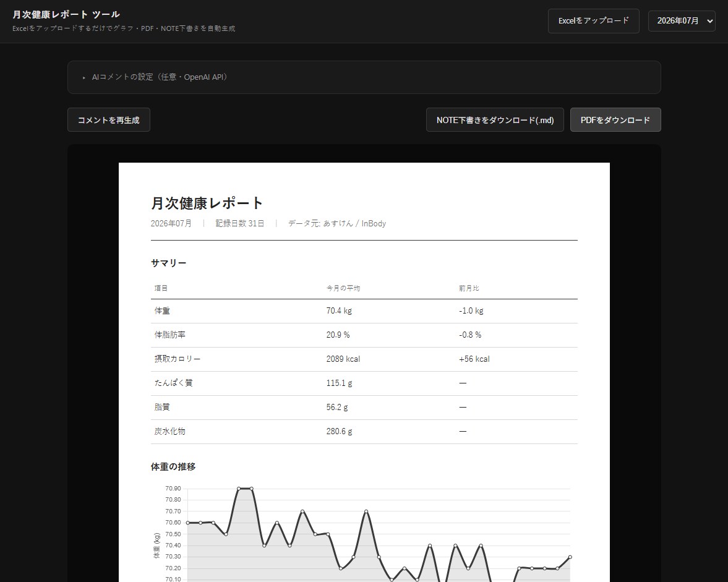Open the 2026年07月 month dropdown
728x582 pixels.
(682, 21)
